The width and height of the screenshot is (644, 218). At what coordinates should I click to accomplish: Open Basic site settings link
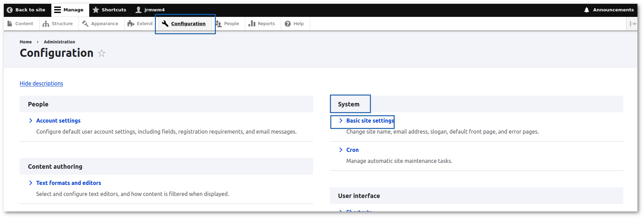coord(370,121)
